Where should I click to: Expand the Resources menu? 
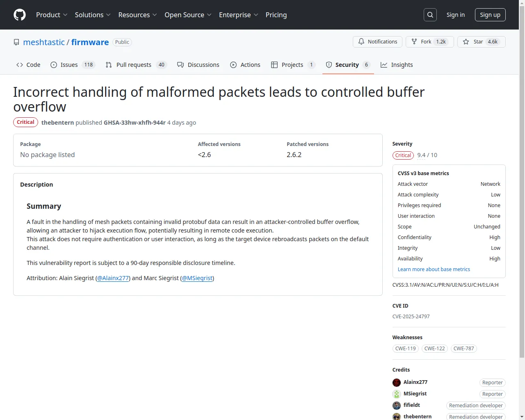(x=137, y=15)
